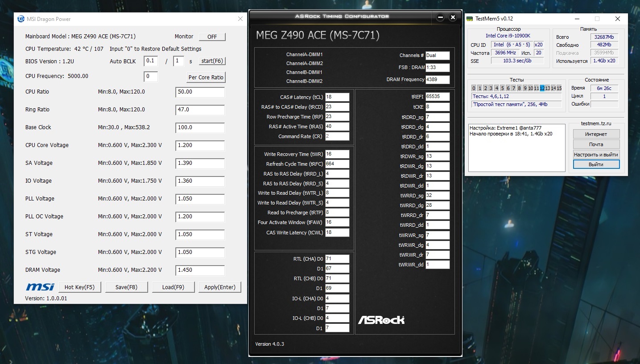Close the ASRock Timing Configurator window

point(453,17)
